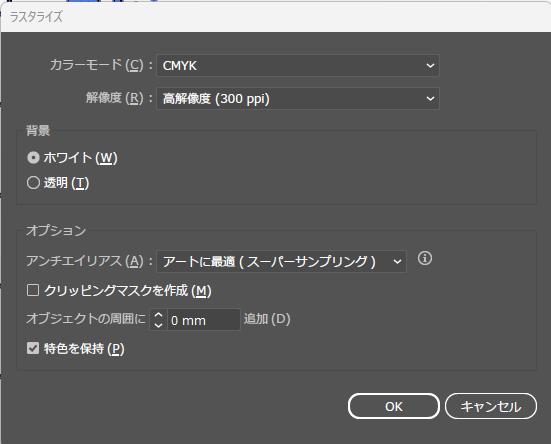This screenshot has height=444, width=551.
Task: Click the 透明 (T) label text
Action: (x=66, y=183)
